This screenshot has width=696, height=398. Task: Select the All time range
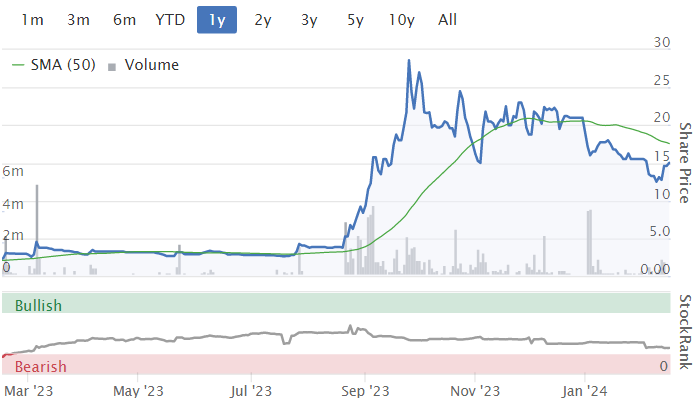click(447, 20)
